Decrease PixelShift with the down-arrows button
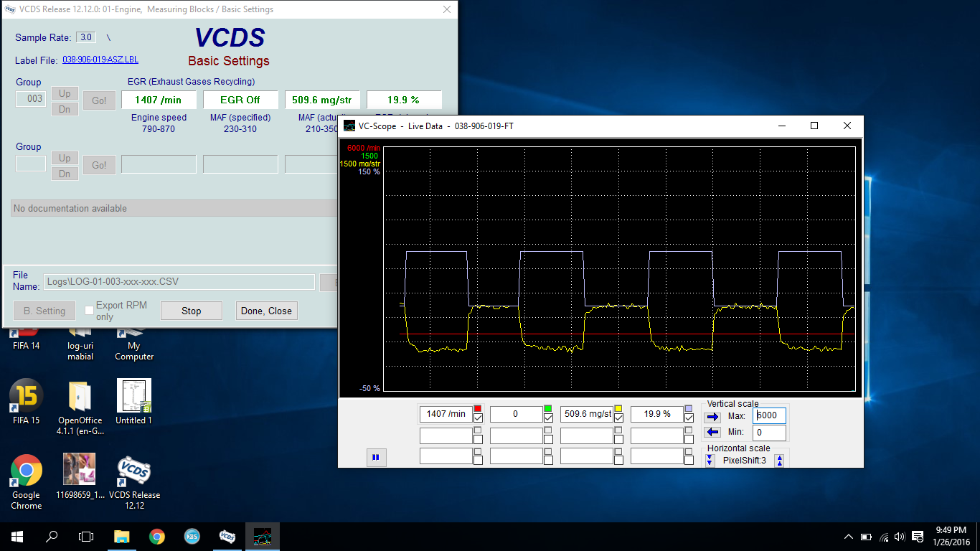 [x=710, y=461]
